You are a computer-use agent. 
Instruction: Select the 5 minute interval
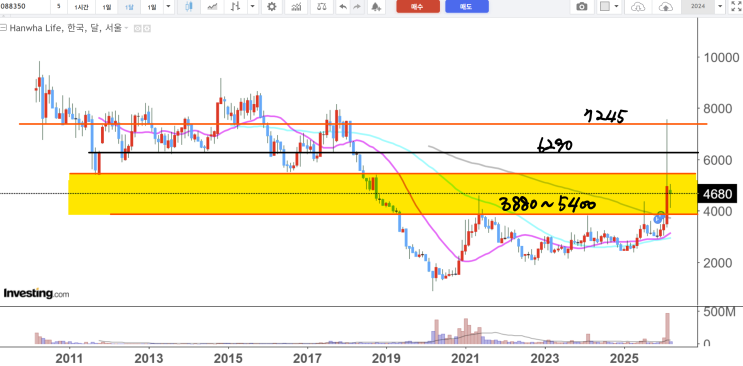[59, 7]
